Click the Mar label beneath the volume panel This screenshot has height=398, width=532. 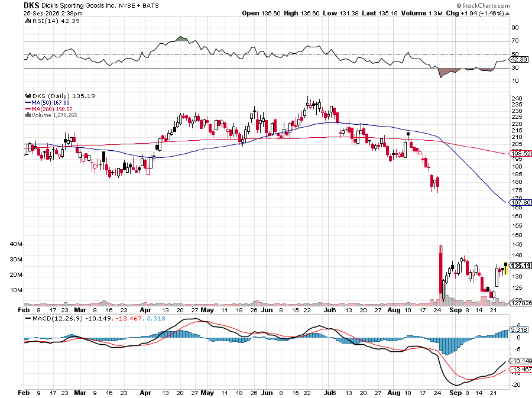[80, 310]
